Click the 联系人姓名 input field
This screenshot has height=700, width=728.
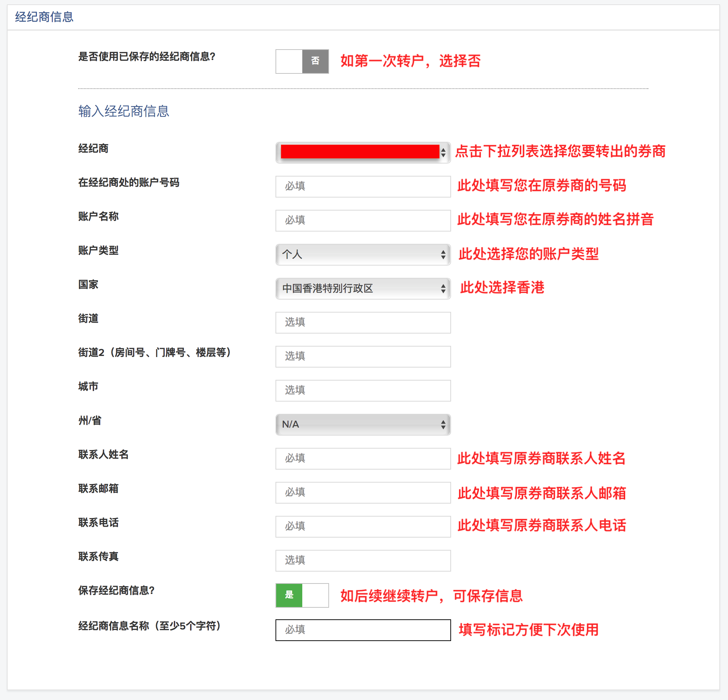click(x=363, y=458)
